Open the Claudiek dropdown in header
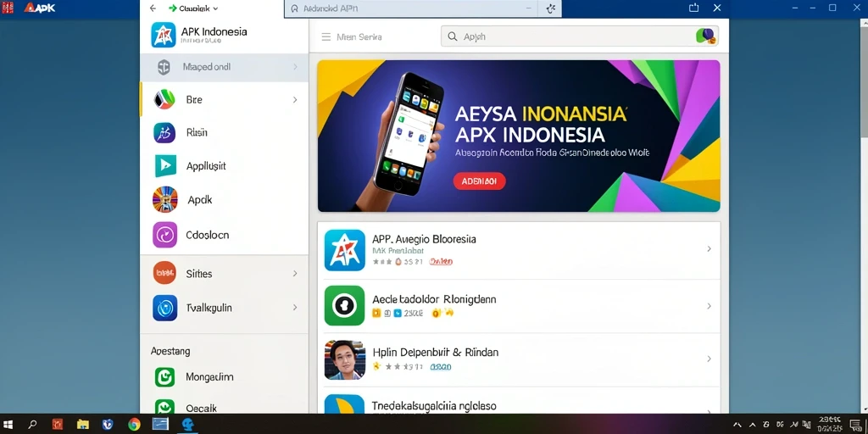Screen dimensions: 868x434 [192, 8]
